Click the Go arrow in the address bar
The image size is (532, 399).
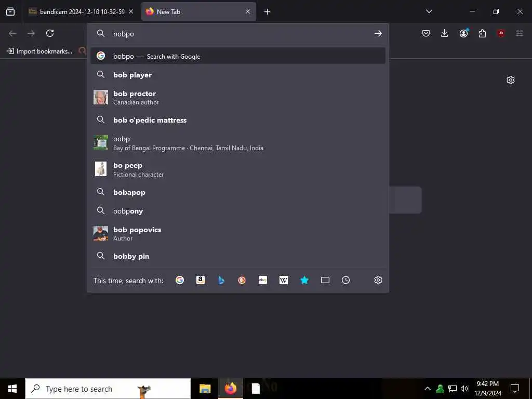pos(378,34)
